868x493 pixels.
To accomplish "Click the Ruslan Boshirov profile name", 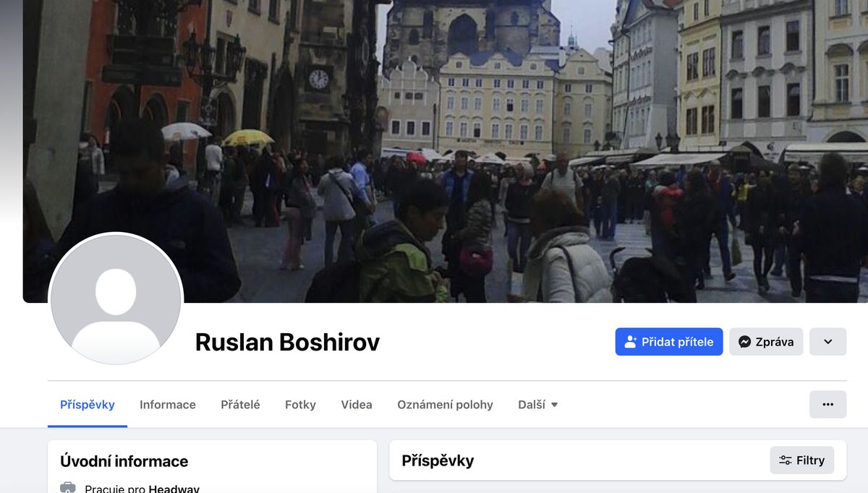I will [x=287, y=342].
